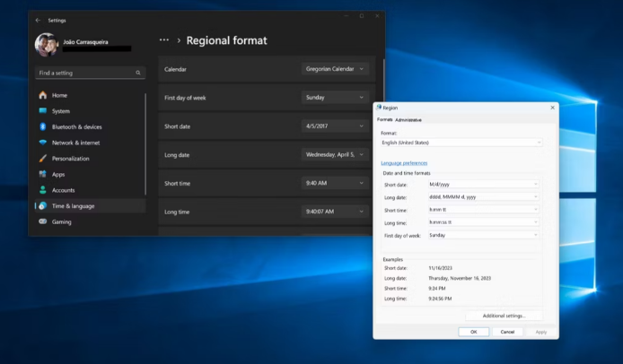
Task: Open Gaming settings in sidebar
Action: (x=90, y=221)
